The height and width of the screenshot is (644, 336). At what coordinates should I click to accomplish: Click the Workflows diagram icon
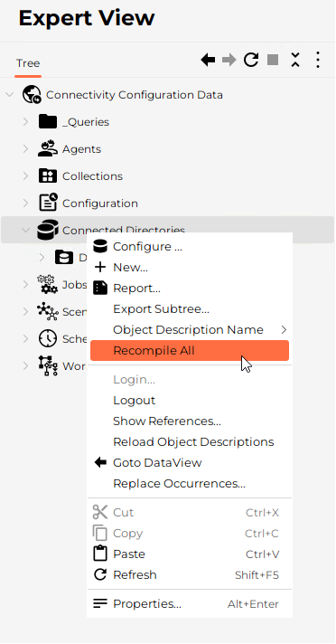click(48, 365)
